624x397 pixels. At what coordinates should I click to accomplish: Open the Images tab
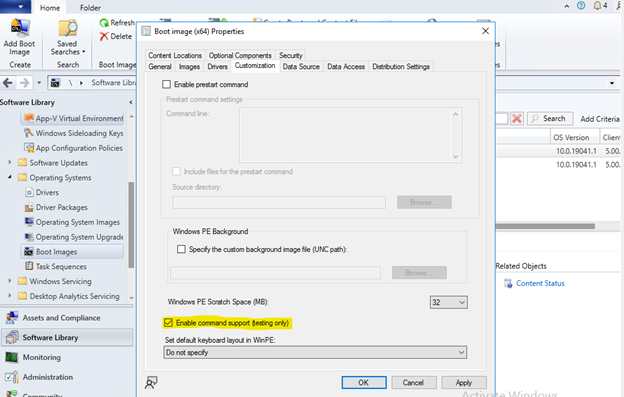pos(189,66)
